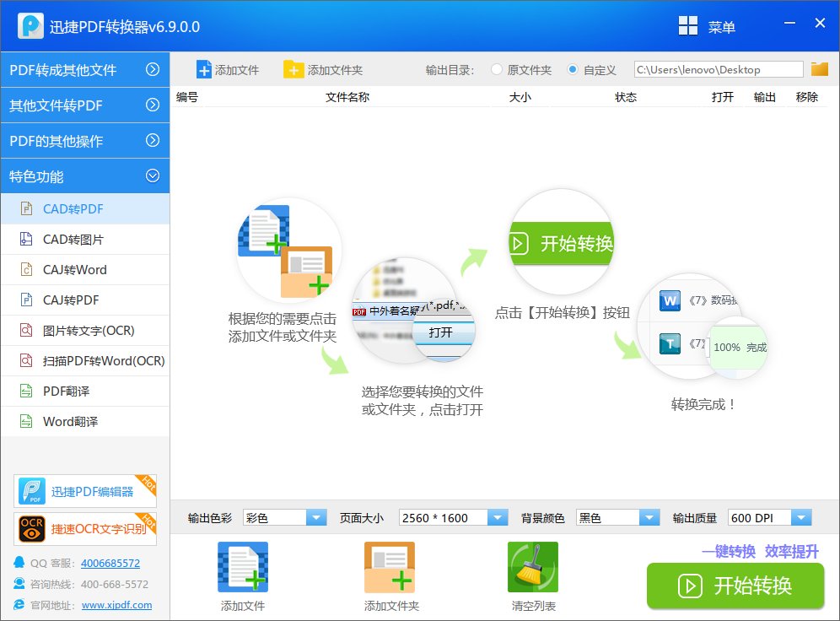Select CAD转图片 in the sidebar

pos(85,239)
